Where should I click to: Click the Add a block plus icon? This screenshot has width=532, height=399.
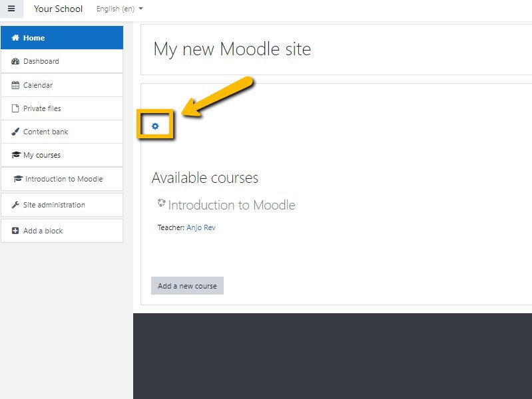pos(15,231)
